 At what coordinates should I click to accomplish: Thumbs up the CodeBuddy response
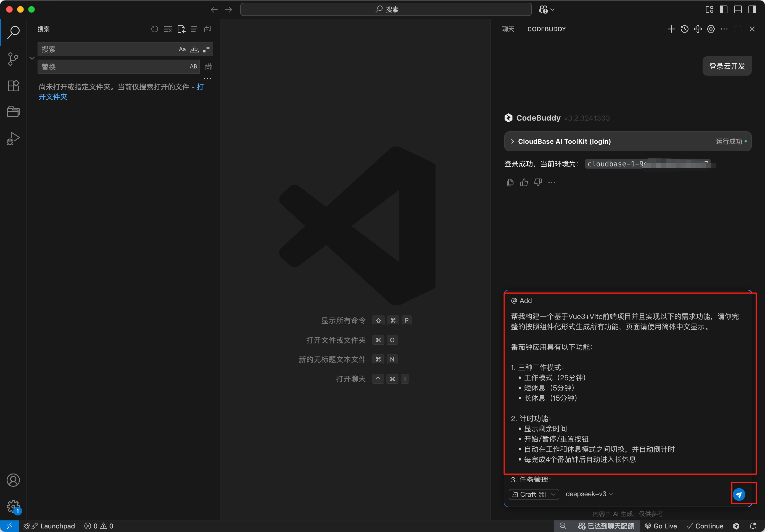pos(524,183)
